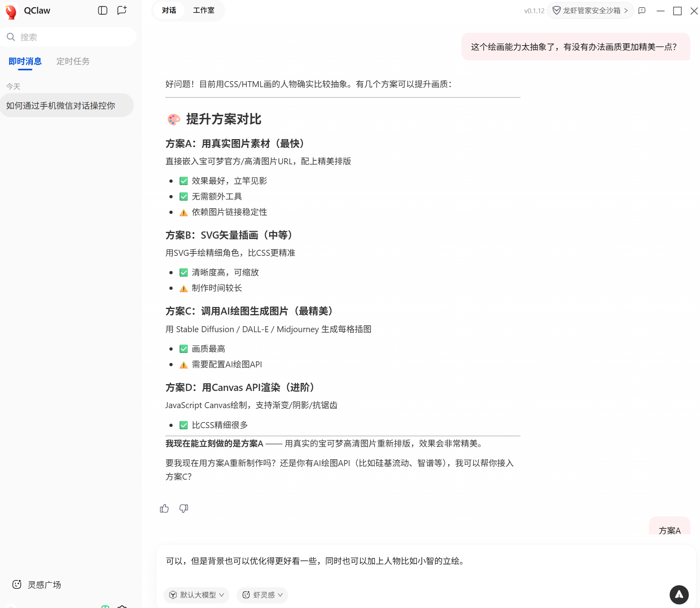Send the message with the round arrow button
The image size is (700, 608).
pos(679,595)
